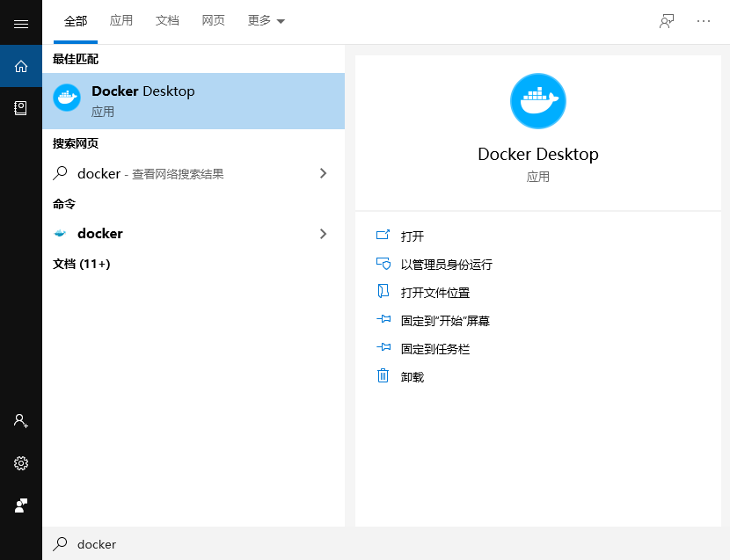Click the magnifier icon in the search box
Image resolution: width=730 pixels, height=560 pixels.
(x=60, y=544)
